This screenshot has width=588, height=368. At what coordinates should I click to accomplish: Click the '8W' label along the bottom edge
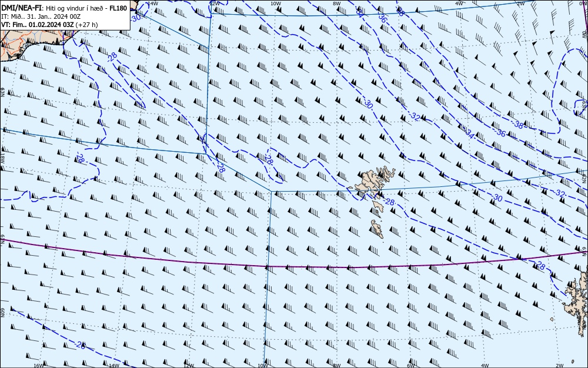[x=337, y=366]
